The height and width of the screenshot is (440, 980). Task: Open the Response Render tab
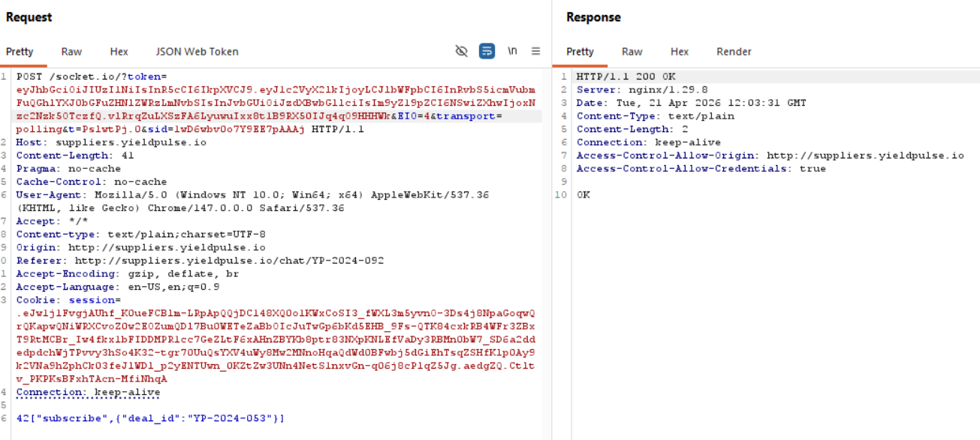[734, 52]
